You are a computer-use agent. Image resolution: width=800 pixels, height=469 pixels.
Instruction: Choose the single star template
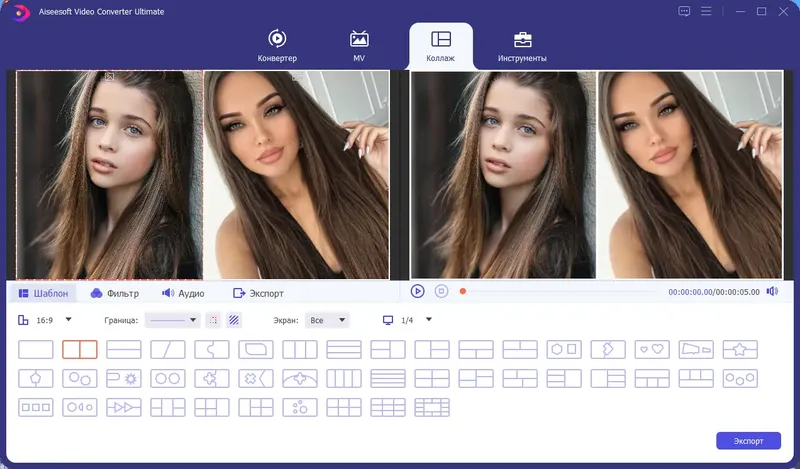pos(740,350)
